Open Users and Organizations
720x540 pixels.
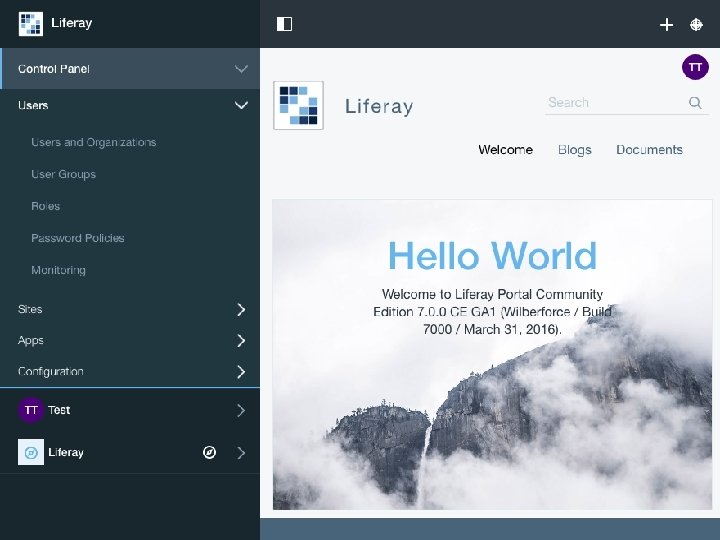(94, 142)
